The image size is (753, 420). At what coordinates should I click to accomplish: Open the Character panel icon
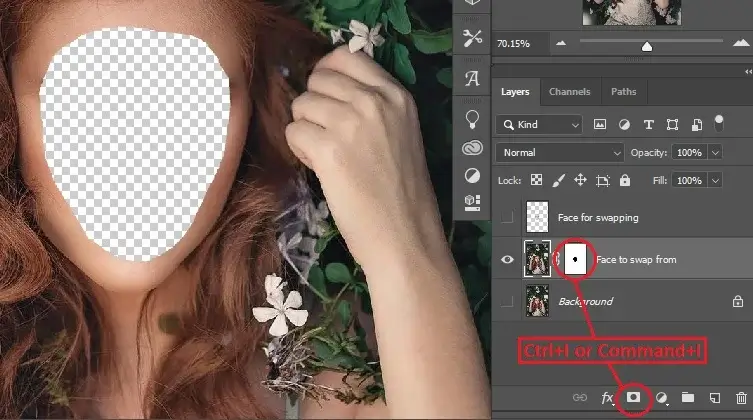[x=472, y=78]
